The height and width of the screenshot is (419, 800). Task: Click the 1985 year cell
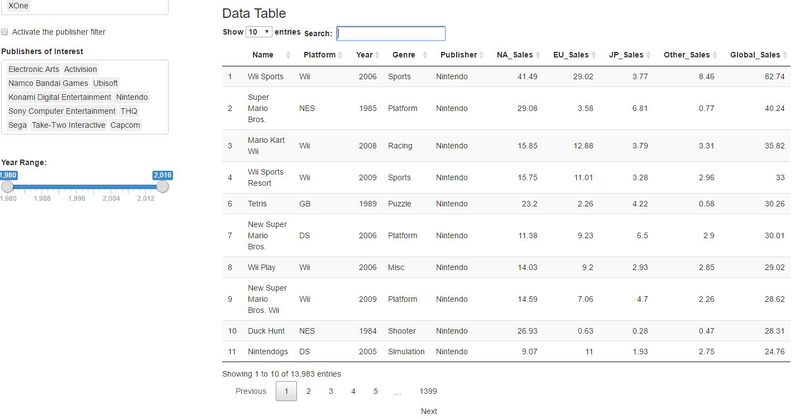(x=367, y=108)
